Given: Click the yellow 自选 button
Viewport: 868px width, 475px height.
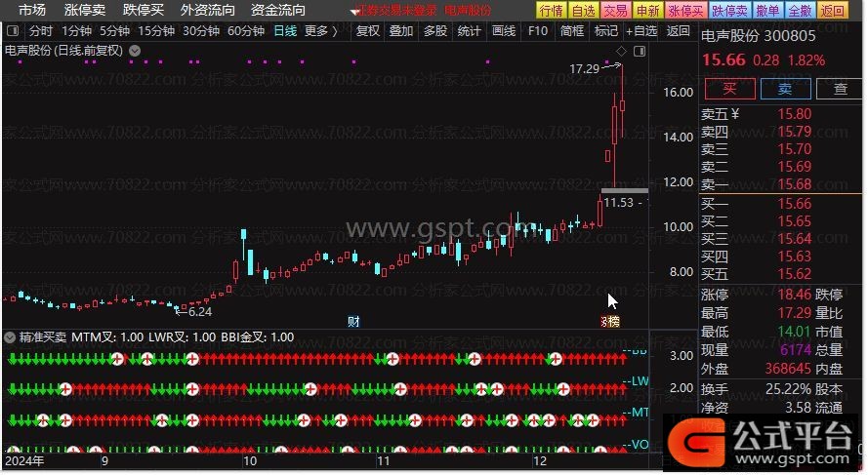Looking at the screenshot, I should tap(584, 11).
